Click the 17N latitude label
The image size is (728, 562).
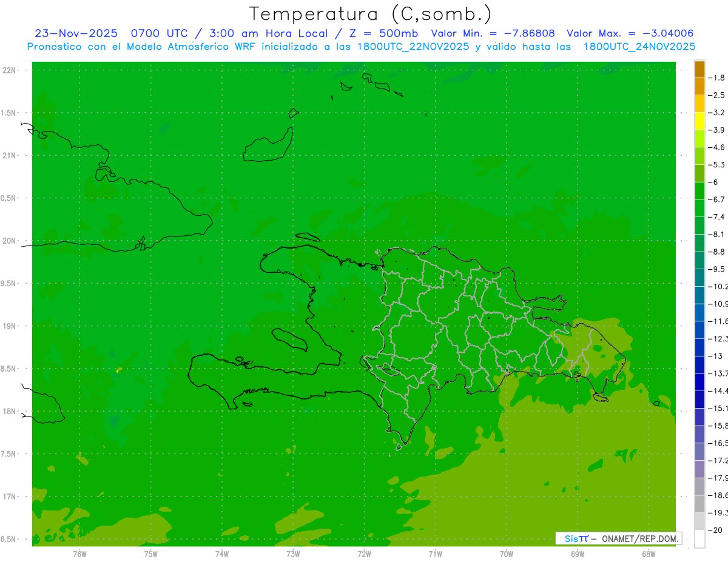(x=10, y=497)
